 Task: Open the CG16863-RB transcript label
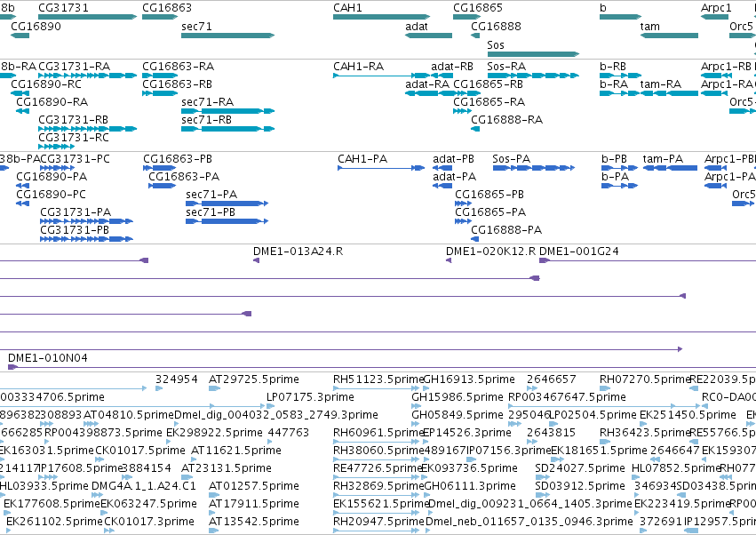coord(177,84)
